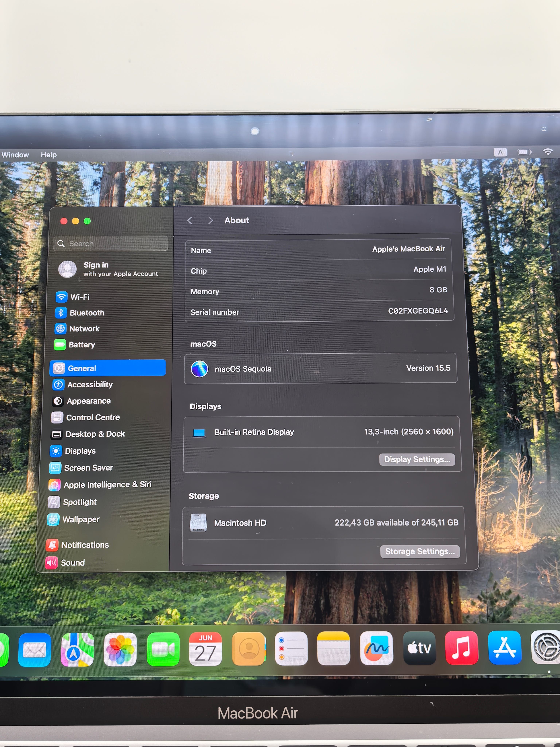Click the Wi-Fi icon in menu bar

pos(548,152)
